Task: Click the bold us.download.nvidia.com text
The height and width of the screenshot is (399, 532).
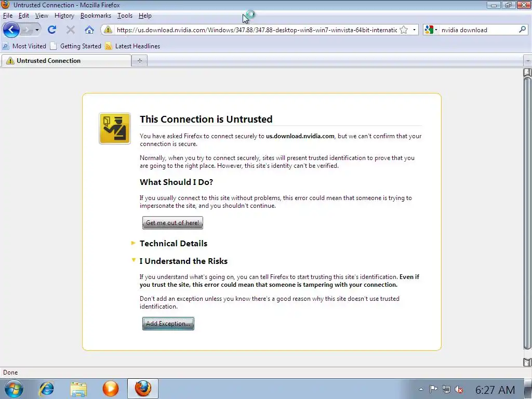Action: pyautogui.click(x=300, y=136)
